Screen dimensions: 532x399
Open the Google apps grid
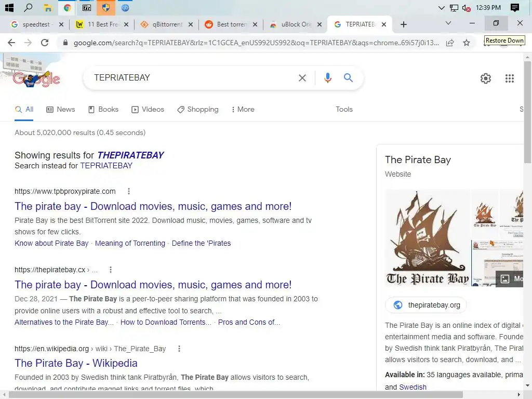[509, 78]
